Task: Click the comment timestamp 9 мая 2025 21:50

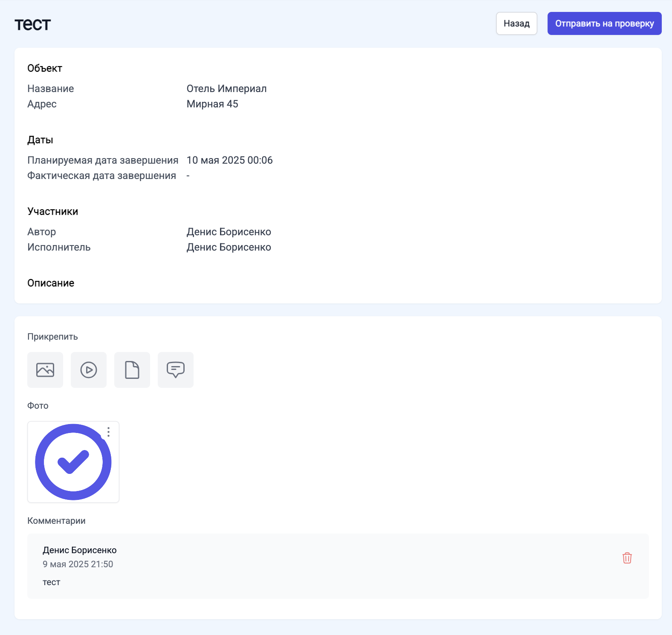Action: click(x=78, y=564)
